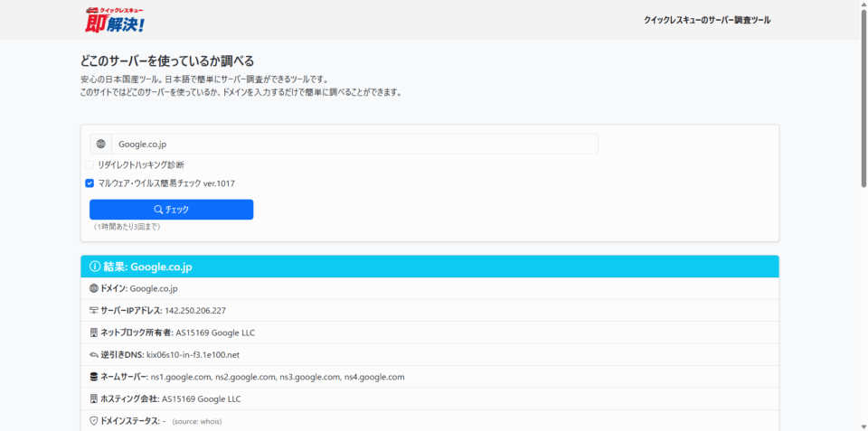This screenshot has width=868, height=431.
Task: Focus the Google.co.jp domain input field
Action: point(354,144)
